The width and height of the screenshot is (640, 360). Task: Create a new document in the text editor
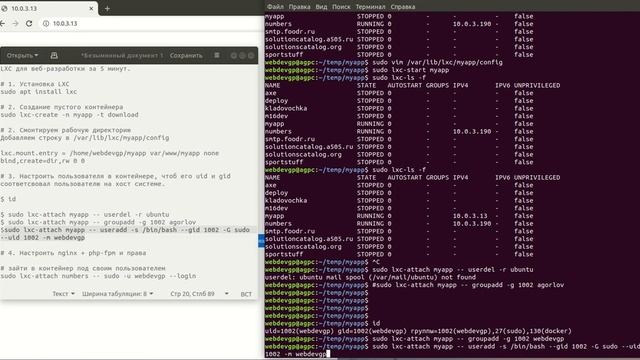point(54,55)
